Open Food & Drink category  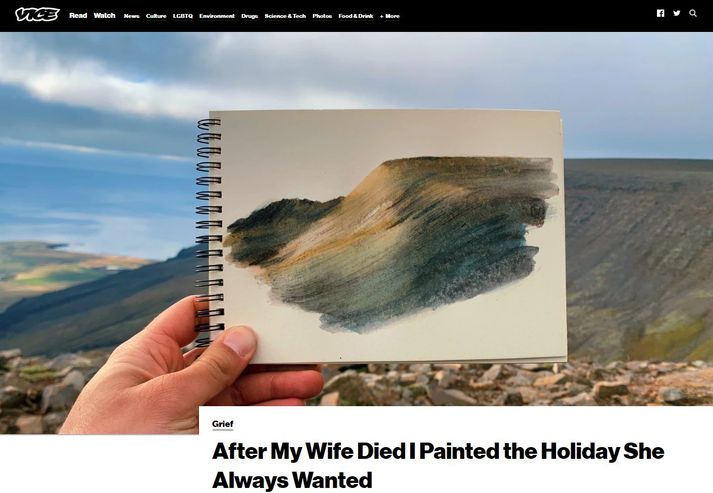(356, 16)
